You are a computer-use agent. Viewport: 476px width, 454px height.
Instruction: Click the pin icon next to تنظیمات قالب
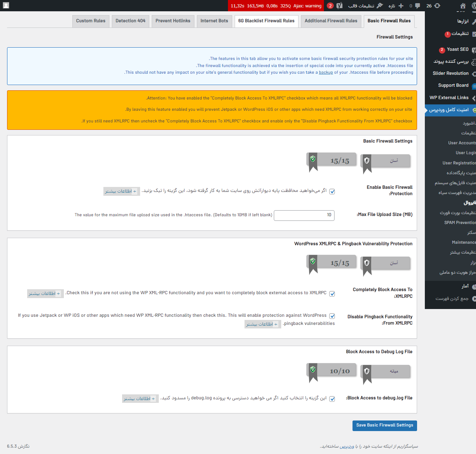[x=380, y=6]
